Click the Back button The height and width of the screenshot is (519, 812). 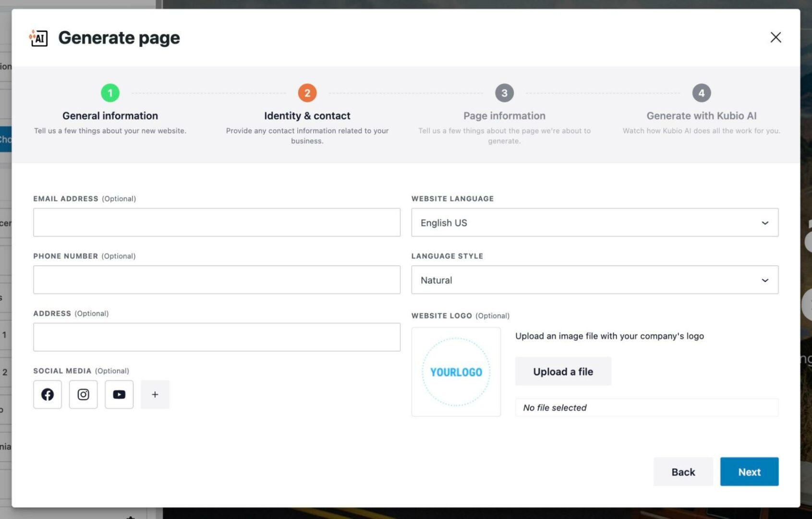tap(683, 471)
